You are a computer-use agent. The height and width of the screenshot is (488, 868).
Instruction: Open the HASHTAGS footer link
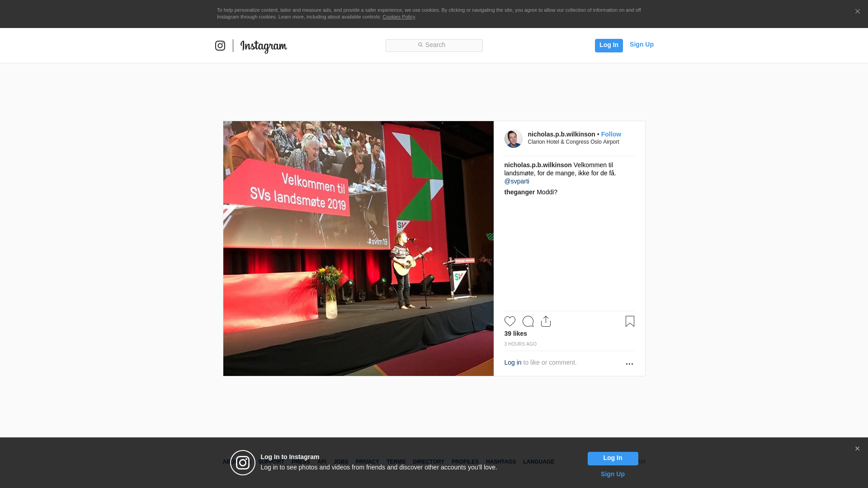500,462
